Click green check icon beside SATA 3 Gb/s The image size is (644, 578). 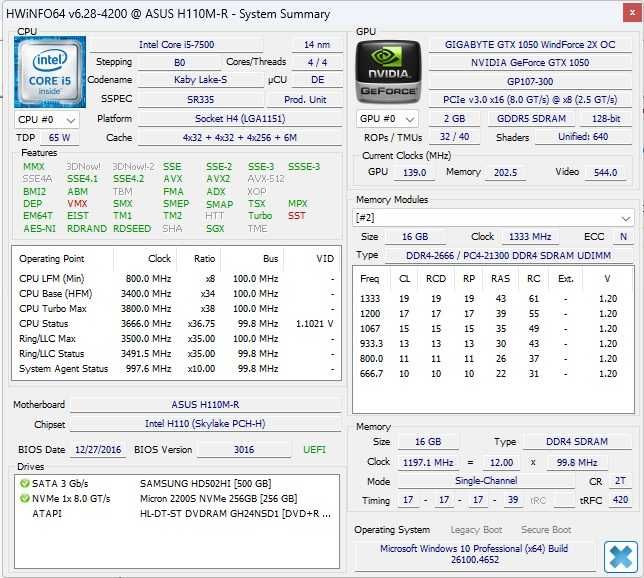24,484
